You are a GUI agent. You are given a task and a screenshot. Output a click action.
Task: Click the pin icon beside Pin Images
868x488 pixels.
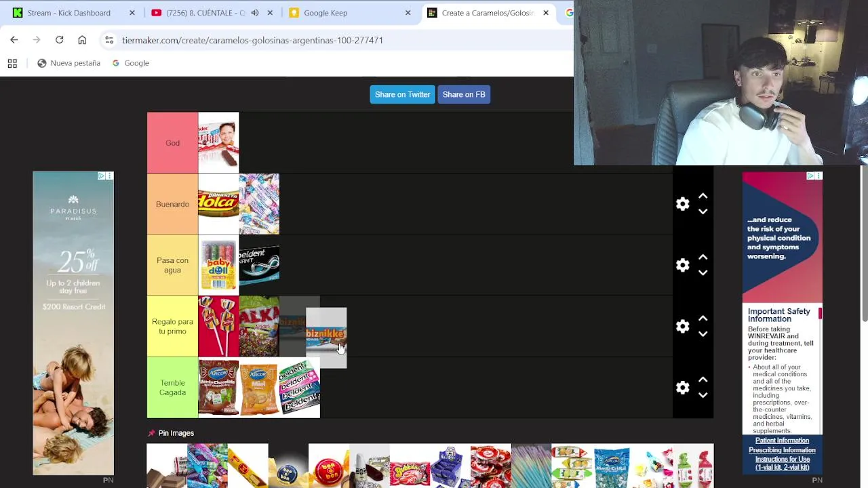[x=151, y=433]
